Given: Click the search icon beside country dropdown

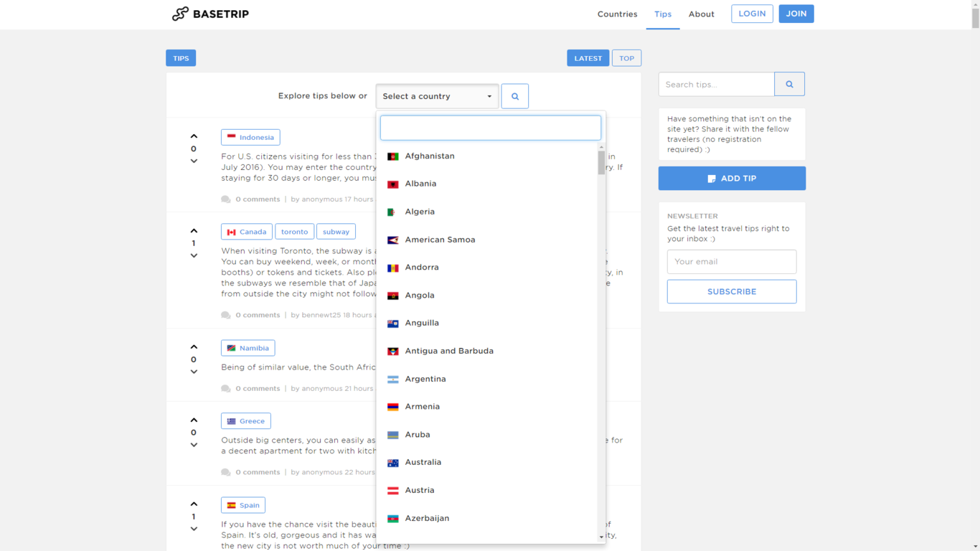Looking at the screenshot, I should (514, 96).
